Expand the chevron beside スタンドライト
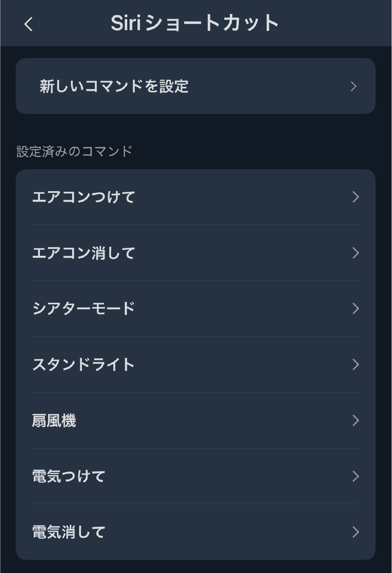 [x=356, y=365]
